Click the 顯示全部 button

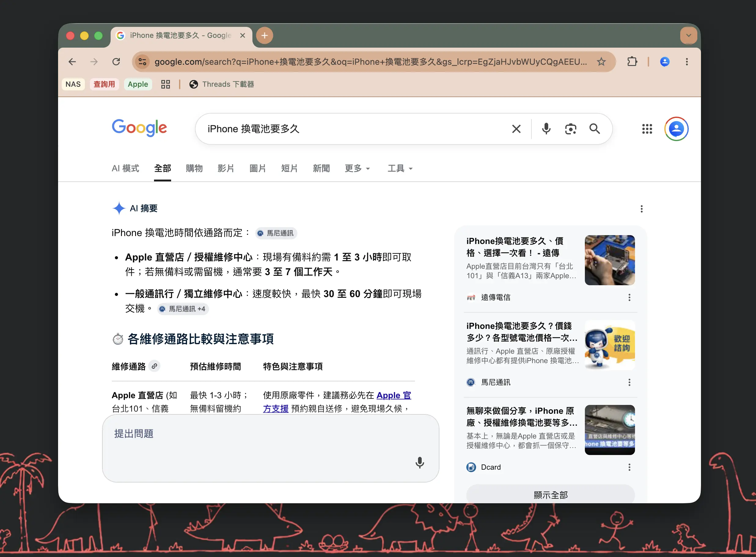pos(551,494)
